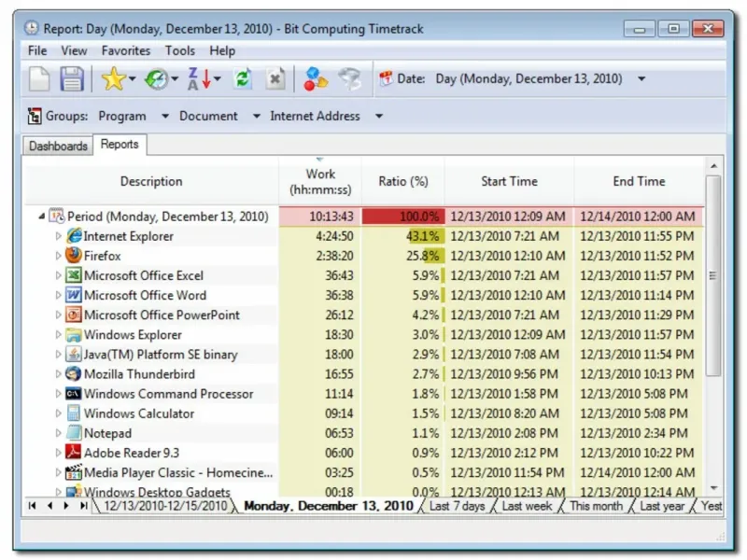Click the Save floppy disk icon
Viewport: 747px width, 560px height.
click(72, 78)
